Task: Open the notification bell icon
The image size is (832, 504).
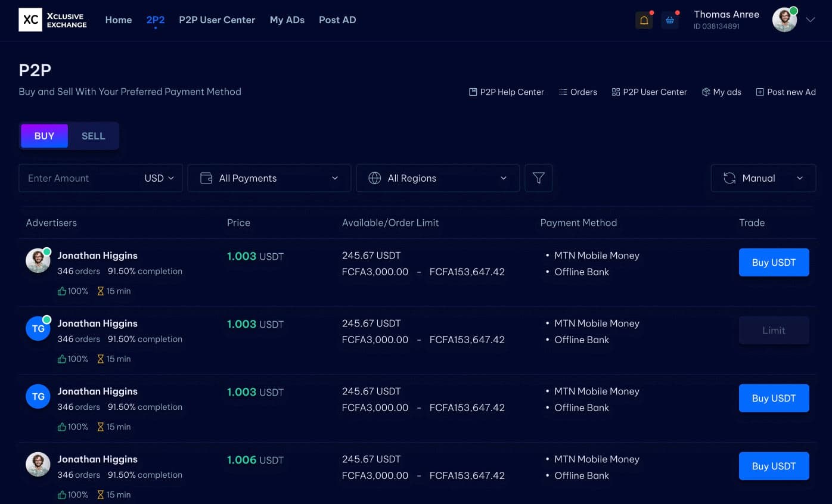Action: pyautogui.click(x=644, y=20)
